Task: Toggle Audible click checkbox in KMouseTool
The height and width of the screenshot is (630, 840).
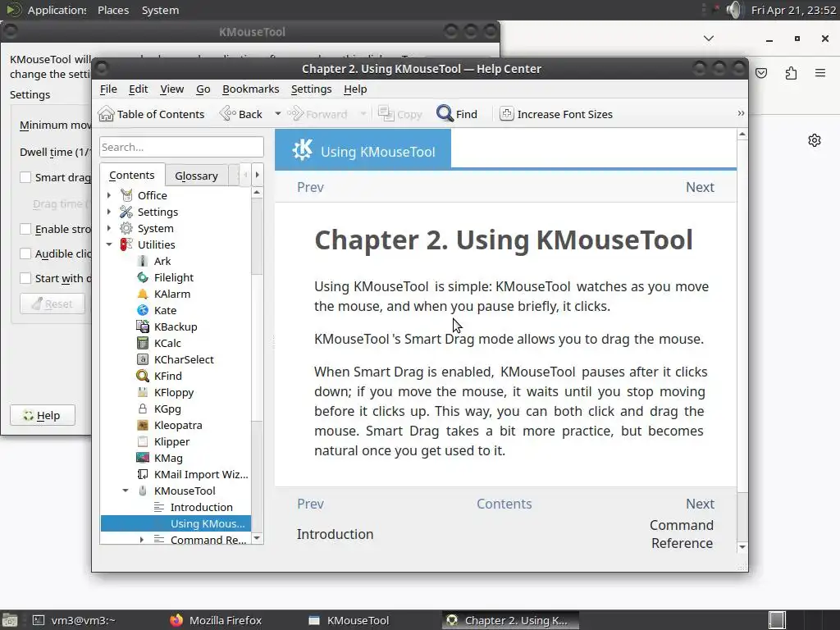Action: 25,254
